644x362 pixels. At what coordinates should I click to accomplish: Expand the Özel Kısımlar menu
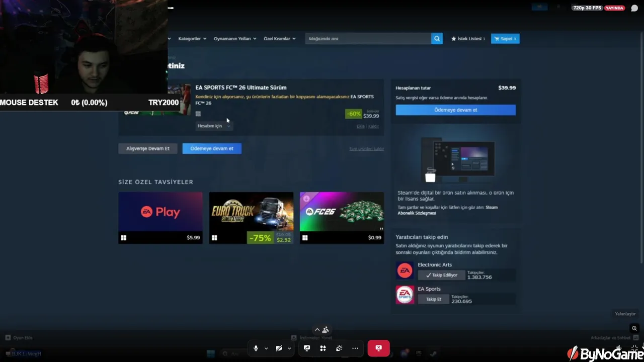click(x=280, y=39)
